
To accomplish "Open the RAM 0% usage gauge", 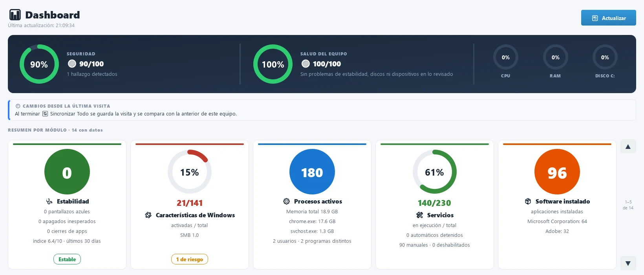I will tap(555, 57).
